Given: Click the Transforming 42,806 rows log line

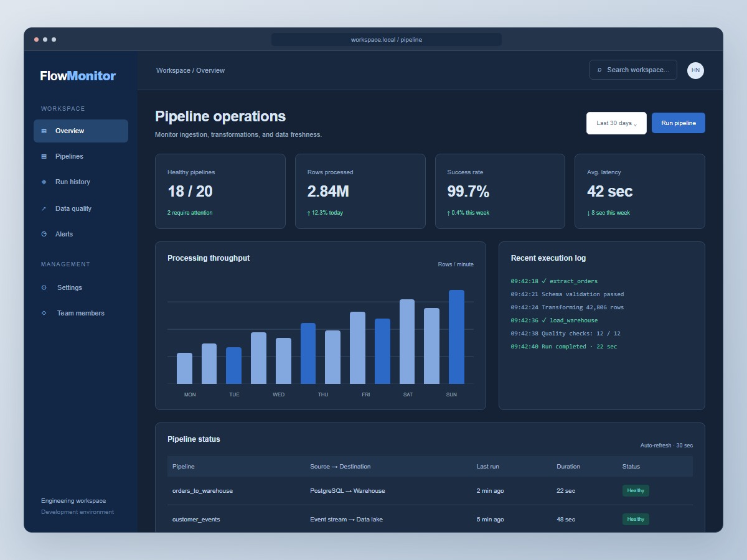Looking at the screenshot, I should [x=567, y=307].
